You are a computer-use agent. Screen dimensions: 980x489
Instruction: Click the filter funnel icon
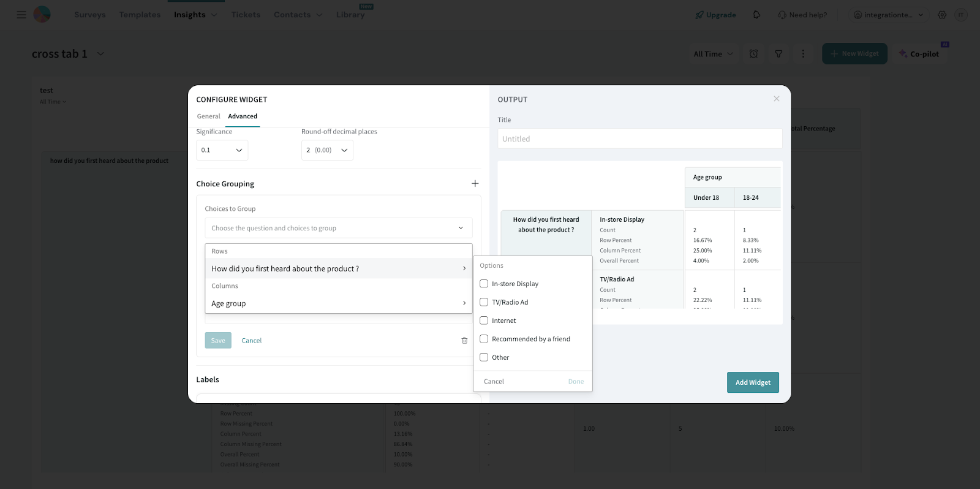[778, 54]
